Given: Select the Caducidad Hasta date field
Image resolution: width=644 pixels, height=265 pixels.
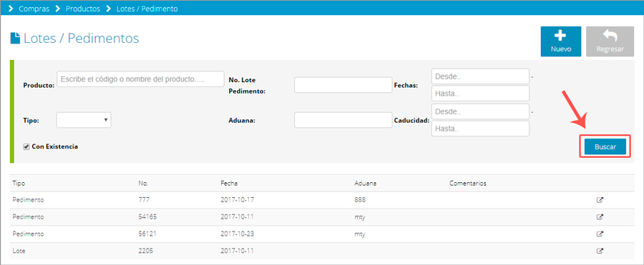Looking at the screenshot, I should 480,129.
